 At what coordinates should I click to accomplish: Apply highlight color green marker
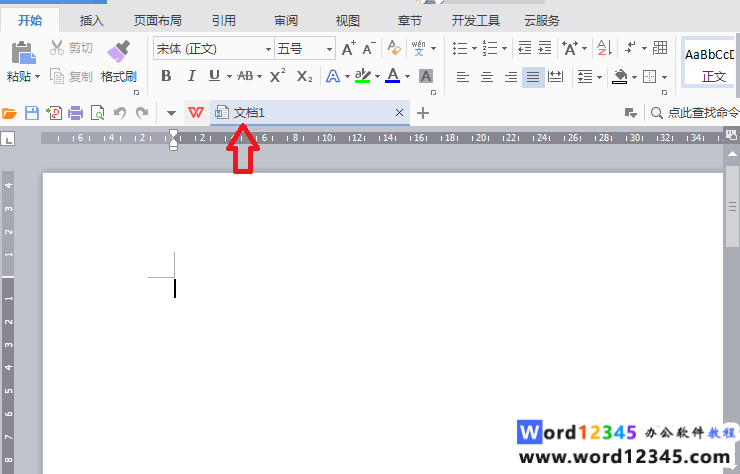tap(362, 76)
